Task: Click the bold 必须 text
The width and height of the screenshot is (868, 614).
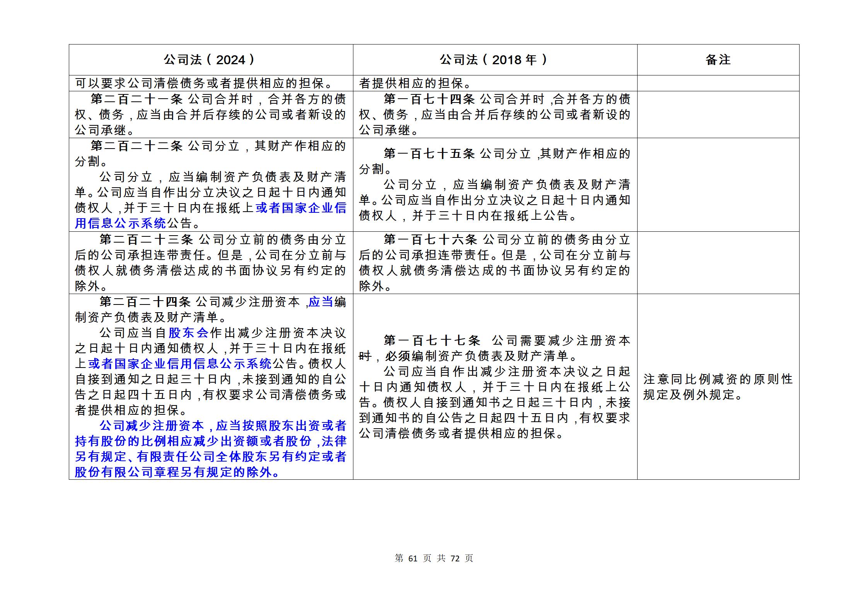Action: point(397,356)
